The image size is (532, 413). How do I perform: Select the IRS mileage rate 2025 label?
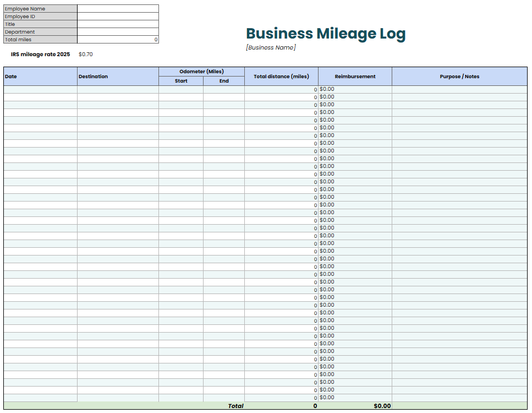tap(37, 54)
